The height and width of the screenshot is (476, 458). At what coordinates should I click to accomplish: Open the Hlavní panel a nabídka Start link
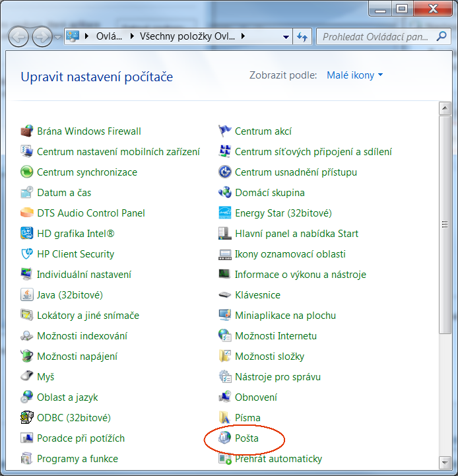point(296,234)
